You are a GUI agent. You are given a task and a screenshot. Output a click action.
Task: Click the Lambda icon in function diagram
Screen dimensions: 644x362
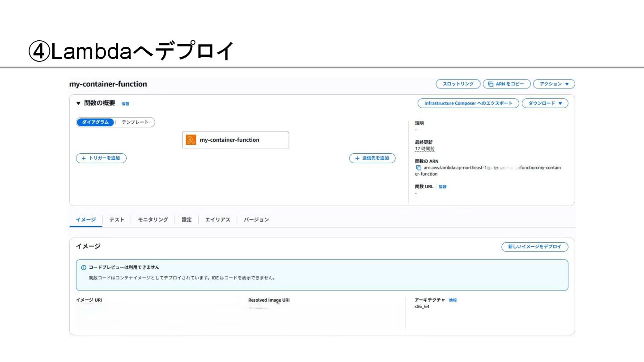click(191, 140)
